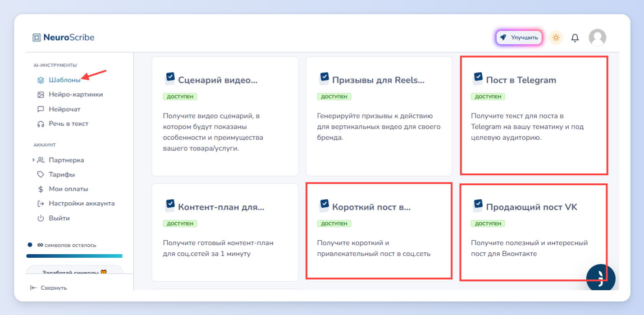Click the Нейро-картинки image icon
The width and height of the screenshot is (644, 315).
tap(41, 95)
